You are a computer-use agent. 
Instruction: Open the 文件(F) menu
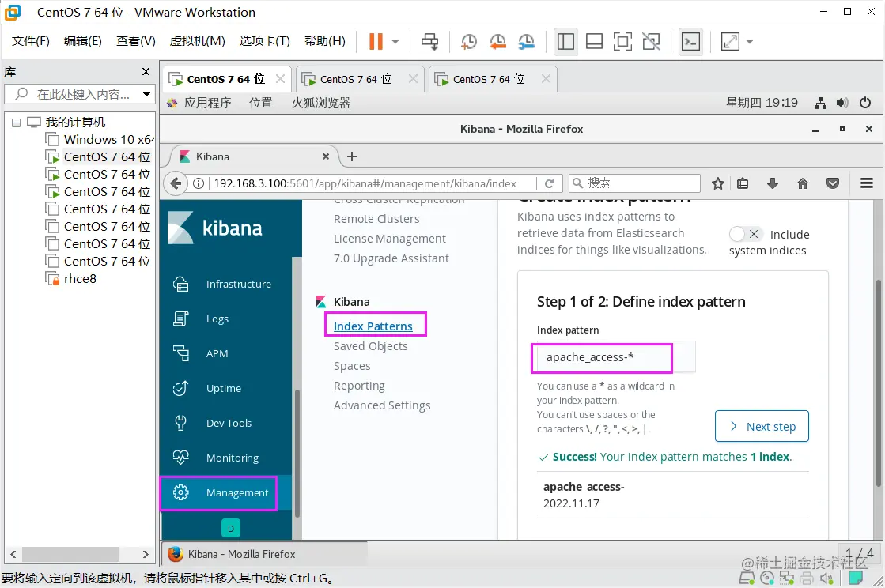tap(31, 41)
